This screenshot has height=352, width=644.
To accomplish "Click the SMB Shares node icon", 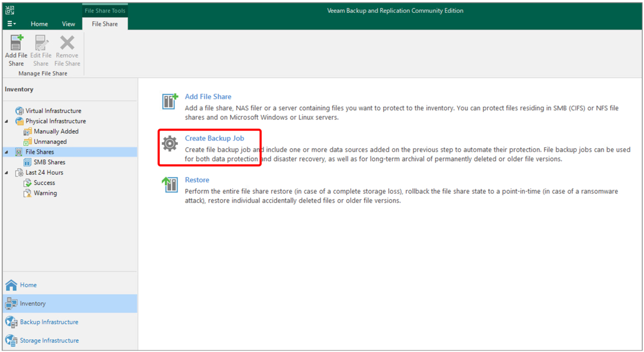I will point(28,162).
